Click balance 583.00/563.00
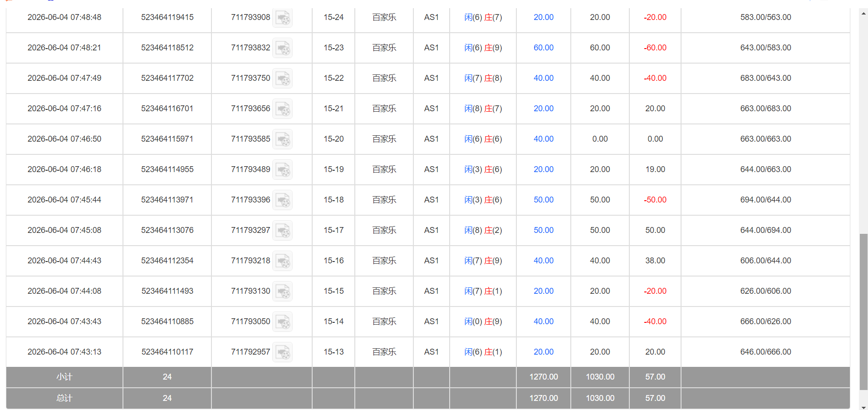868x410 pixels. coord(765,17)
